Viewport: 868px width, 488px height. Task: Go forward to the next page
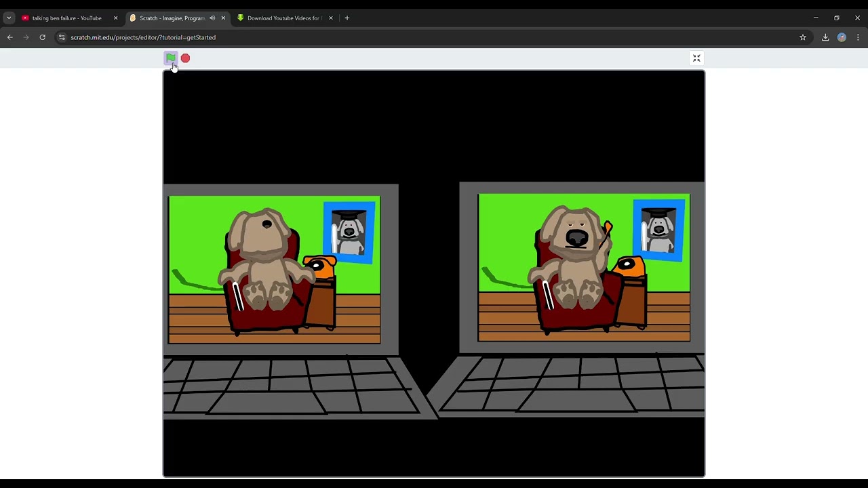coord(26,37)
